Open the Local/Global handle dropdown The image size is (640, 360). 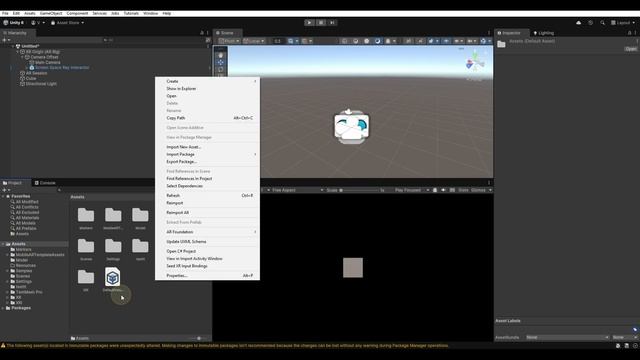254,41
